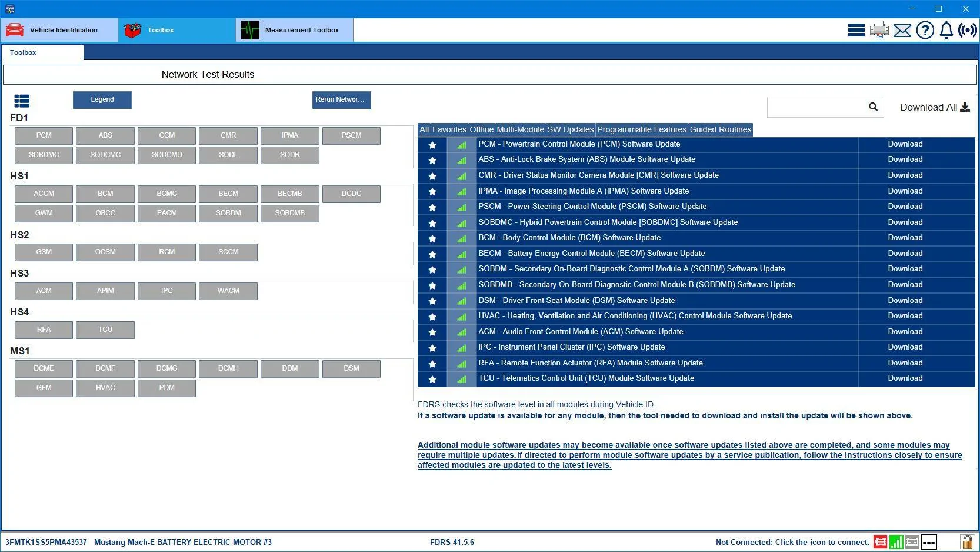Click the Rerun Network Test button
The image size is (980, 552).
coord(341,99)
